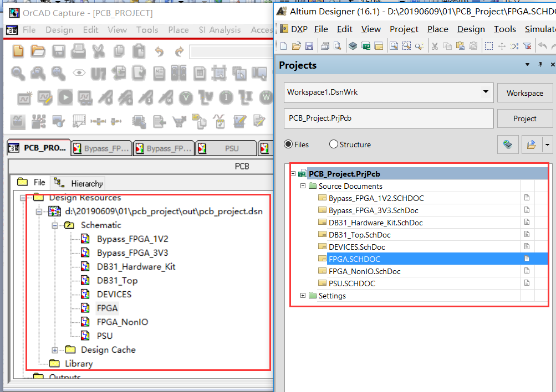
Task: Open OrCAD SI Analysis menu
Action: [220, 30]
